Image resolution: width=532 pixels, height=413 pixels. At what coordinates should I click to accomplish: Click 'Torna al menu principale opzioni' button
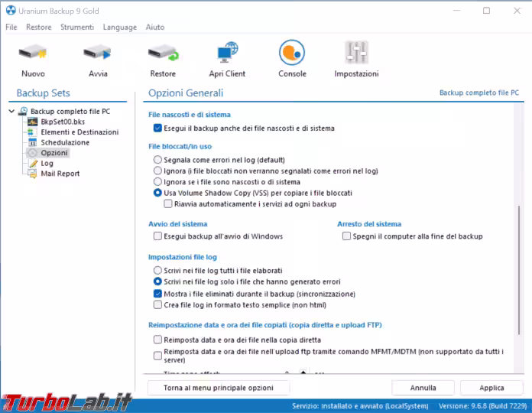219,388
